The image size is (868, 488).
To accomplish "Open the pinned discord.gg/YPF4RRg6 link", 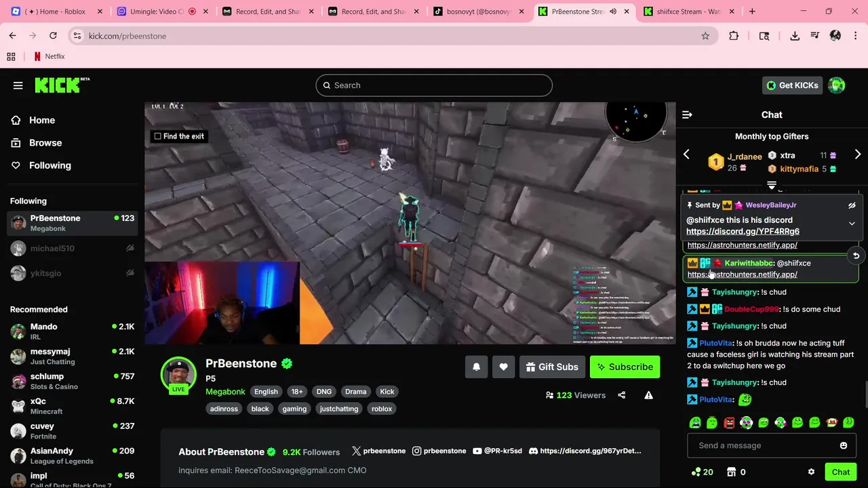I will (x=743, y=231).
